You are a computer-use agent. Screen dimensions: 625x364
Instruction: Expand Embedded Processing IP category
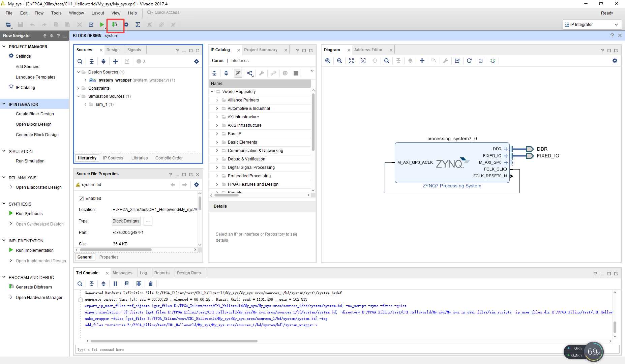pyautogui.click(x=217, y=176)
